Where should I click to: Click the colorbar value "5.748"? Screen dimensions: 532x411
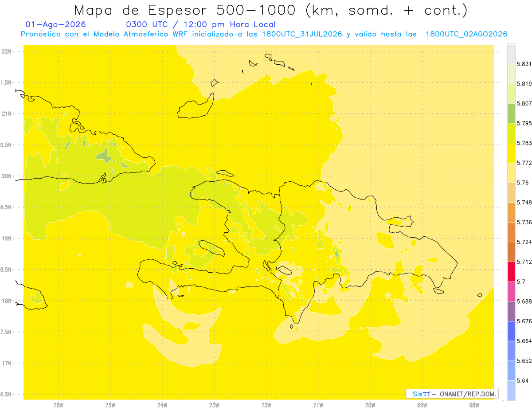[x=524, y=202]
